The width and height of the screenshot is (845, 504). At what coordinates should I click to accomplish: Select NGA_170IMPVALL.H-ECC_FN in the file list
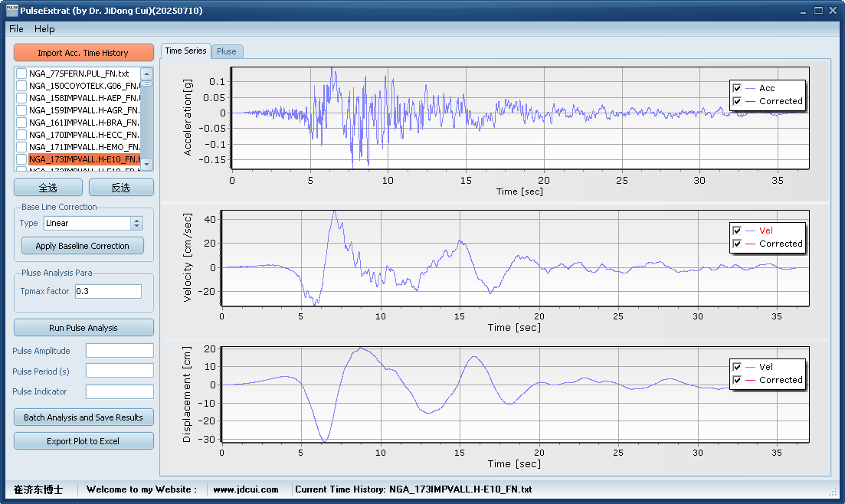(84, 135)
